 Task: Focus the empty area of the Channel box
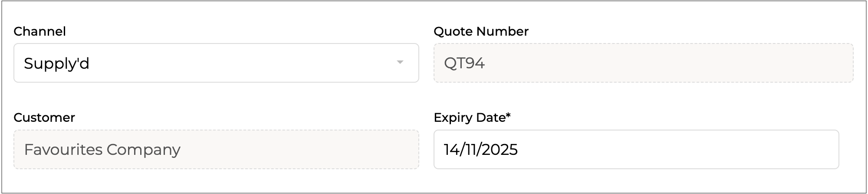point(243,63)
